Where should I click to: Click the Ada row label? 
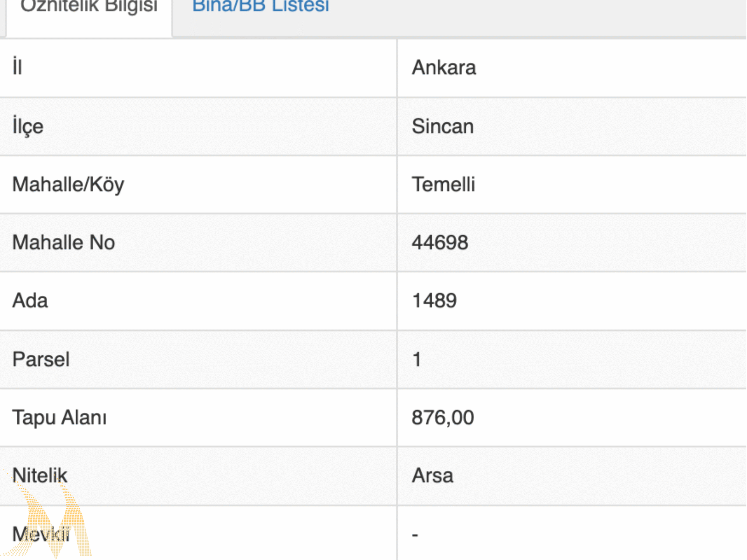(30, 300)
